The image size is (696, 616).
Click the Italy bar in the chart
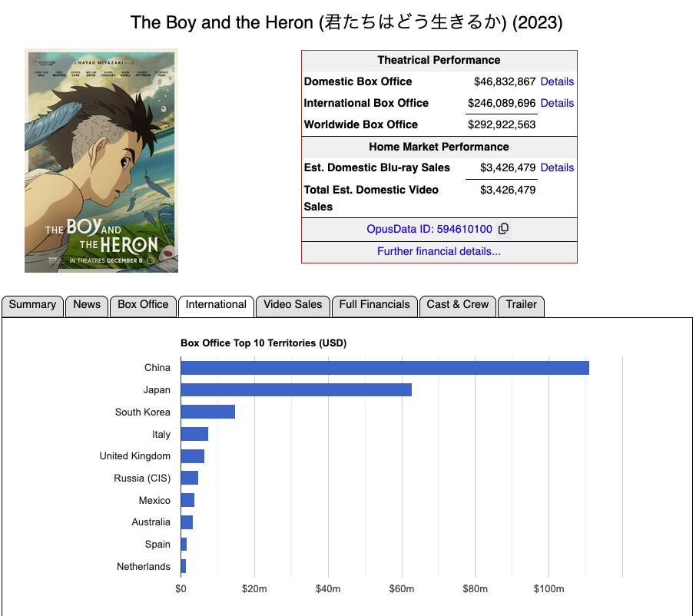point(194,434)
